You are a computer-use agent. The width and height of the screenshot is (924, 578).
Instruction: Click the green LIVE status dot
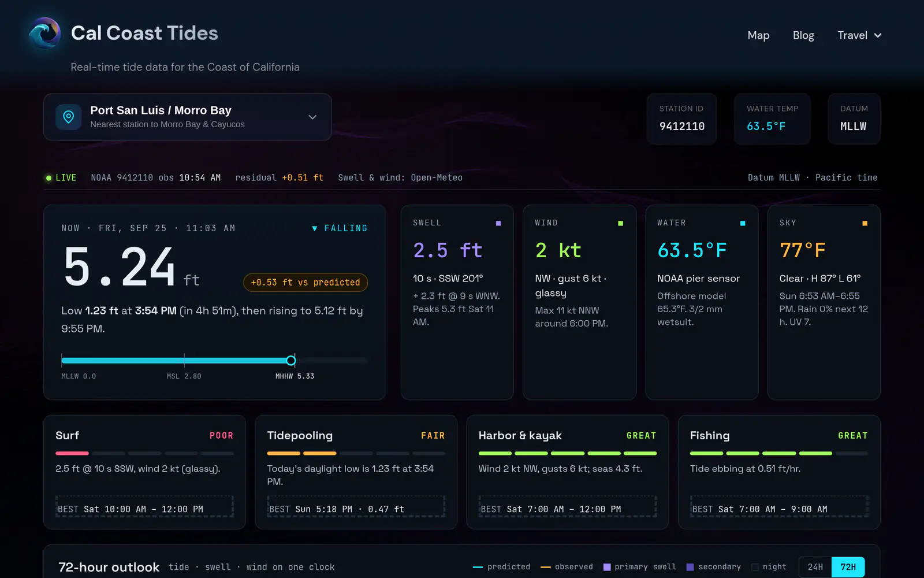click(49, 178)
